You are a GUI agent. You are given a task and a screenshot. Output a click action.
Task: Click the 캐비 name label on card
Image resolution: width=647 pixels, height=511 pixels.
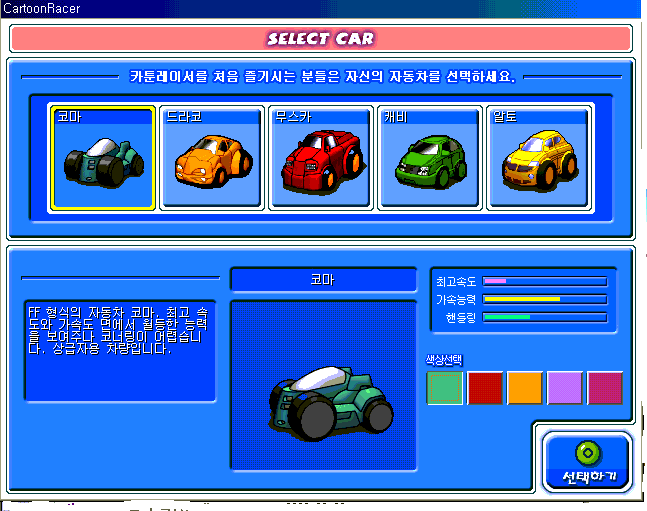396,117
